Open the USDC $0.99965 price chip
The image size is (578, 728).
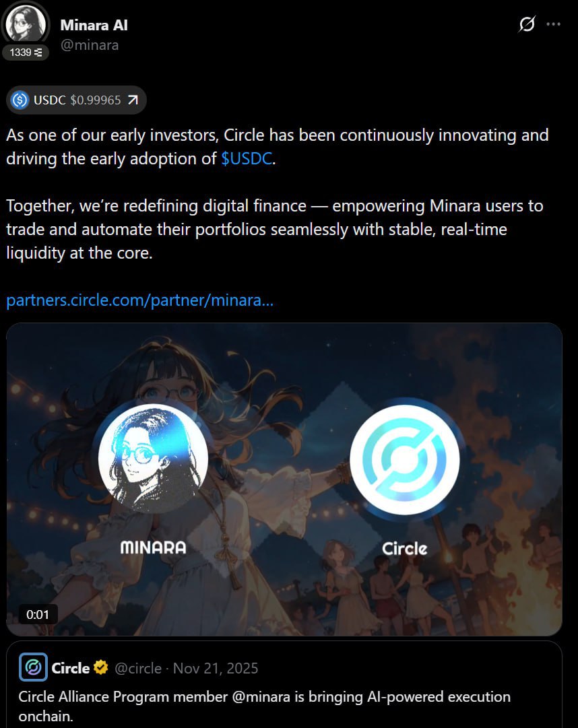pyautogui.click(x=76, y=100)
